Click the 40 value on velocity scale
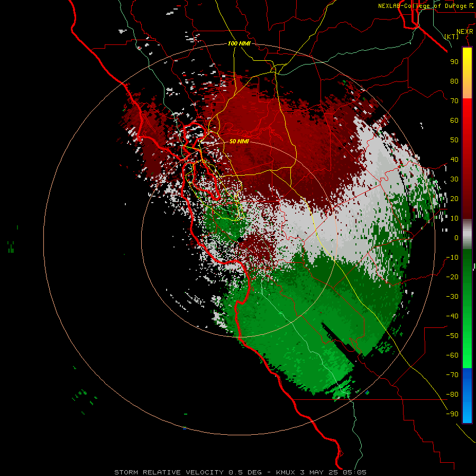This screenshot has width=476, height=476. pyautogui.click(x=454, y=159)
